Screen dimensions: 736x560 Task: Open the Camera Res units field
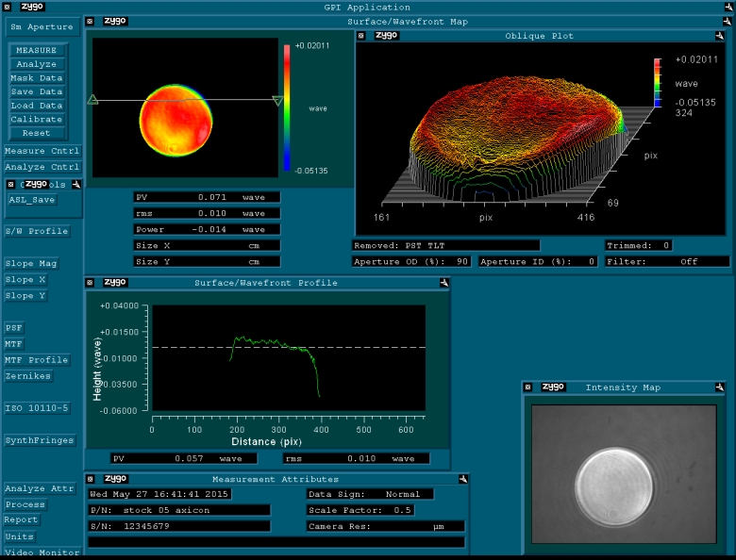click(x=386, y=526)
